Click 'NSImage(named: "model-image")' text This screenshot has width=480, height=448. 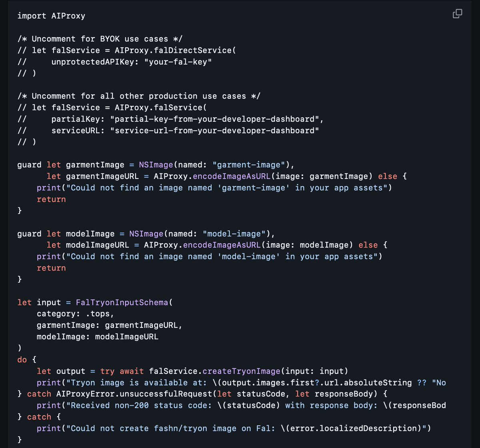(200, 234)
